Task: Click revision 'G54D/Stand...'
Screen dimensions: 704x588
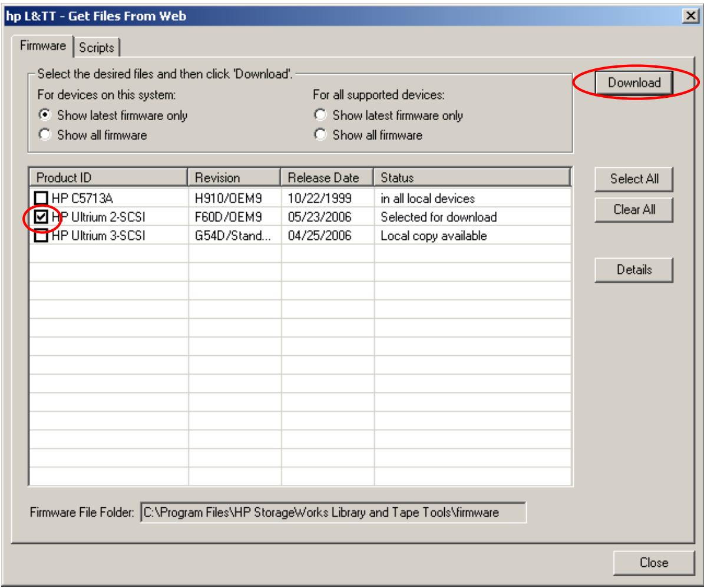Action: click(x=233, y=235)
